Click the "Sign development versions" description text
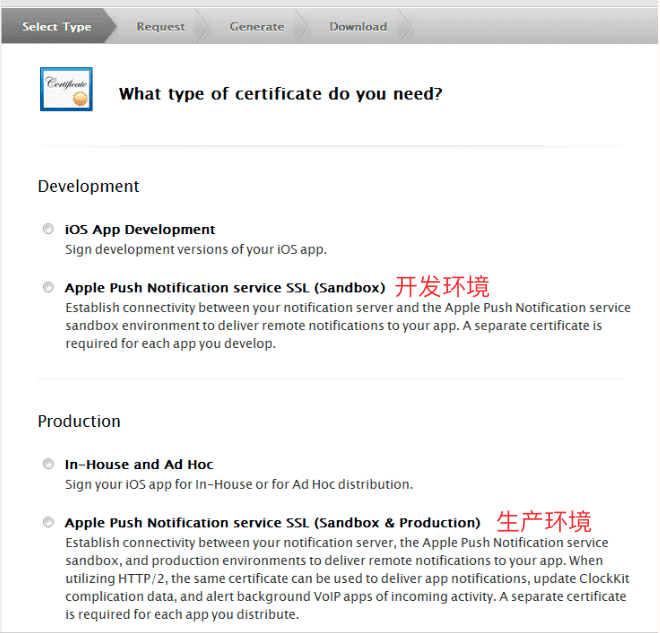Screen dimensions: 660x633 (x=196, y=249)
